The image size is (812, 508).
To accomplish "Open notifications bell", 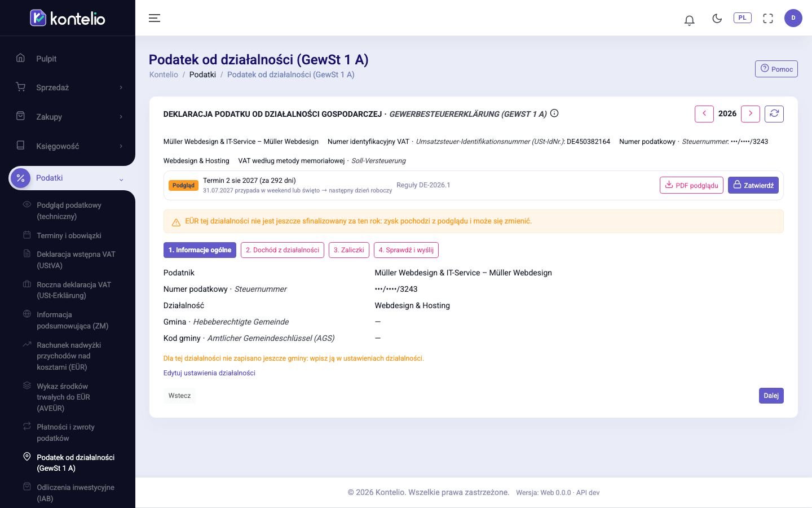I will 689,20.
